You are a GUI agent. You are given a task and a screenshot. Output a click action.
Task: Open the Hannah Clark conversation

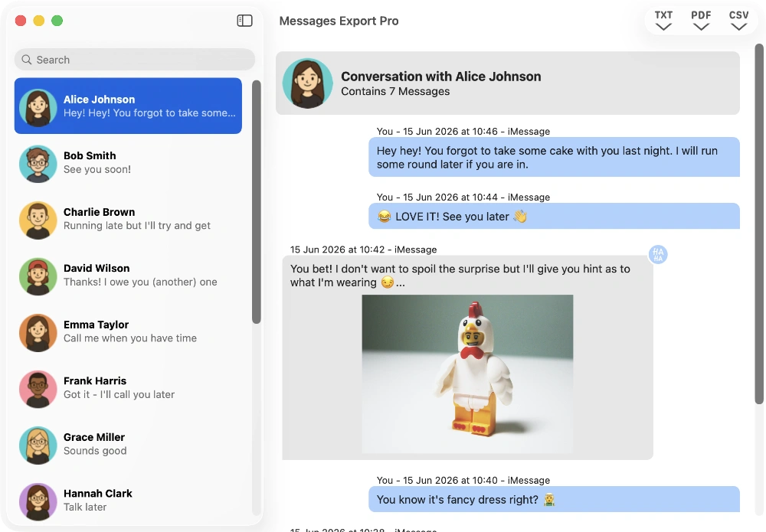click(128, 501)
